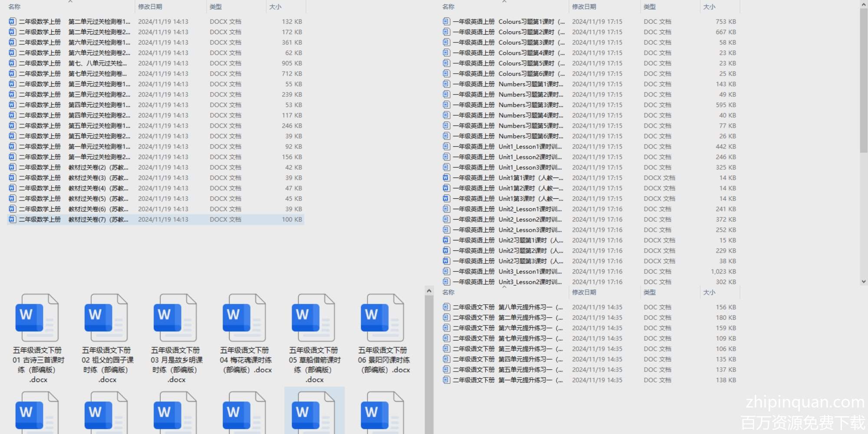Select file name 第二单元过关检测卷2

[74, 32]
